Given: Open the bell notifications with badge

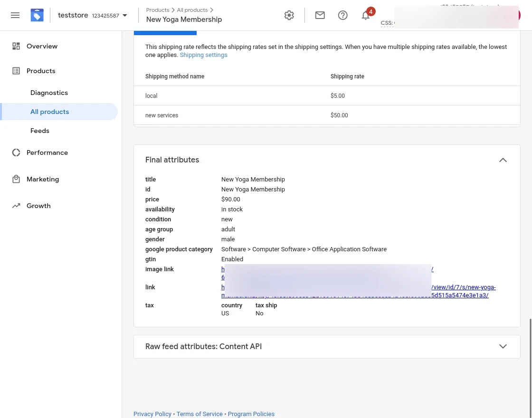Looking at the screenshot, I should pyautogui.click(x=366, y=15).
